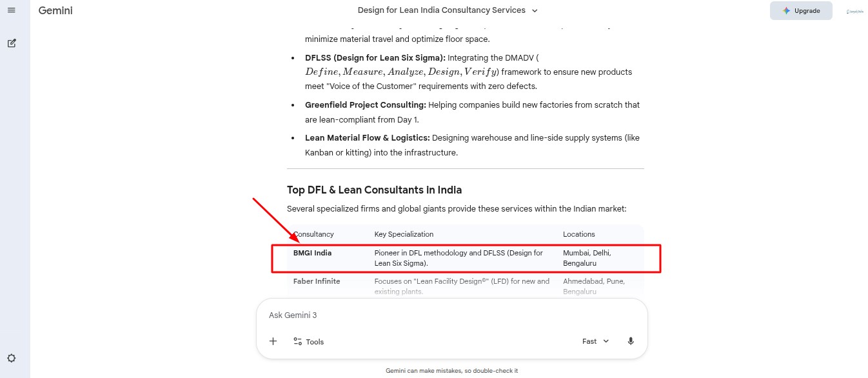Click the Top DFL & Lean Consultants heading

click(x=374, y=190)
